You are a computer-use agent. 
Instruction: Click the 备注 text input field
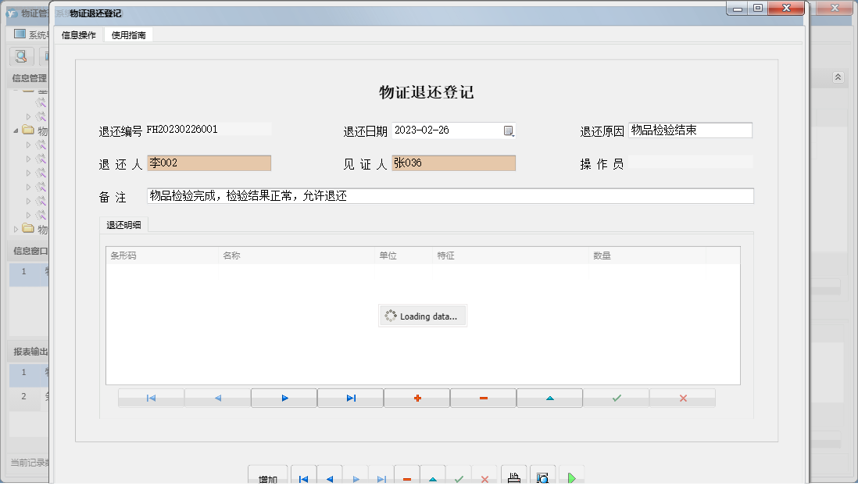point(450,195)
